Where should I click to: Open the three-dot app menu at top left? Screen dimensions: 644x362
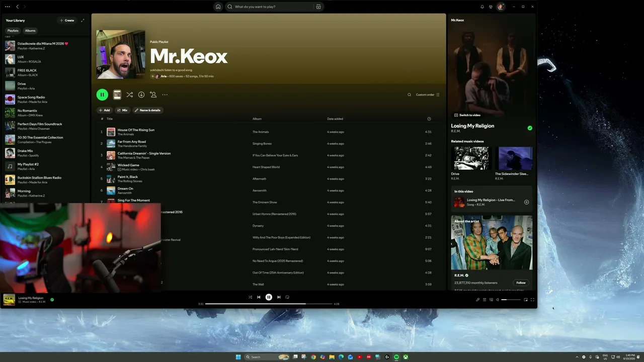tap(7, 7)
